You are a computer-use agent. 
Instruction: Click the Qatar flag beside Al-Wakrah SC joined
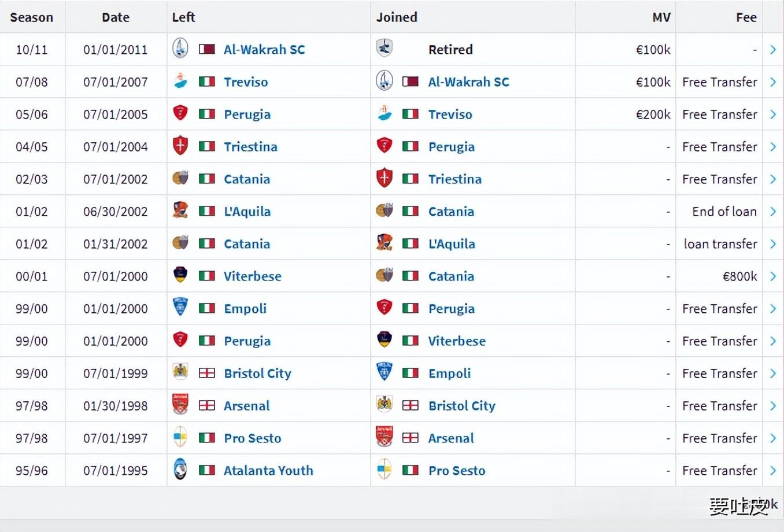[411, 82]
